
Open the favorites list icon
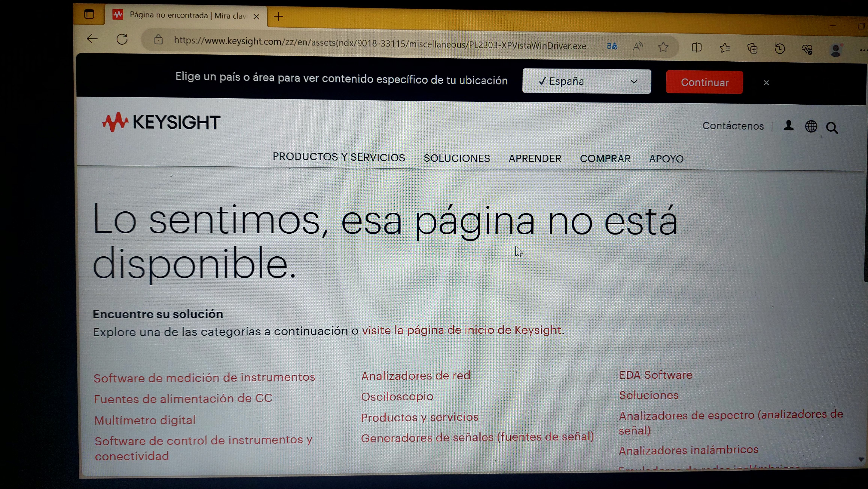(x=724, y=48)
